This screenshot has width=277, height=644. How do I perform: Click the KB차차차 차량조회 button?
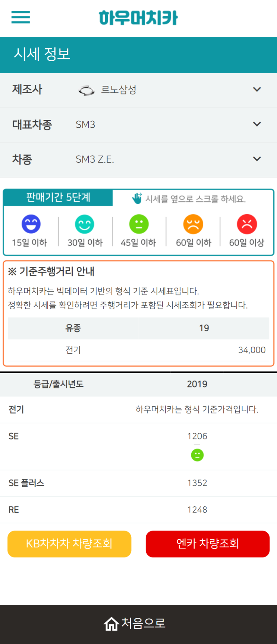69,544
